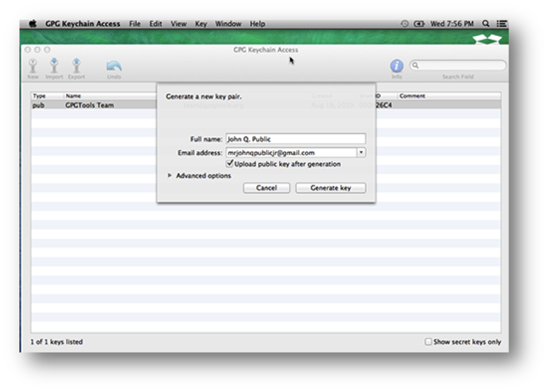This screenshot has height=392, width=548.
Task: Open the Window menu
Action: tap(228, 24)
